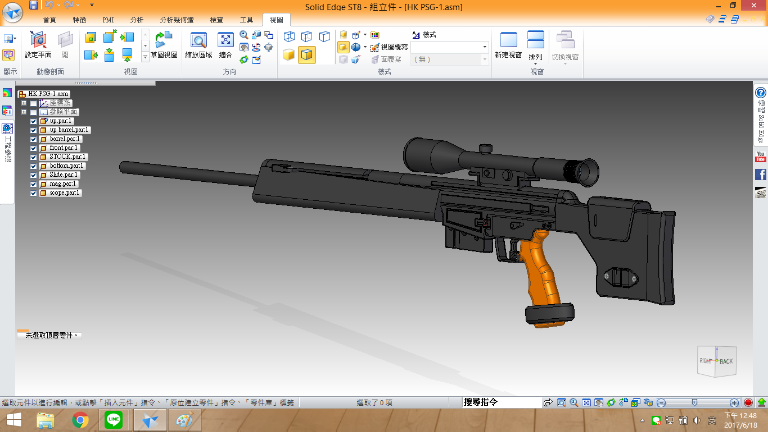Screen dimensions: 768x432
Task: Open LINE from the taskbar
Action: tap(114, 420)
